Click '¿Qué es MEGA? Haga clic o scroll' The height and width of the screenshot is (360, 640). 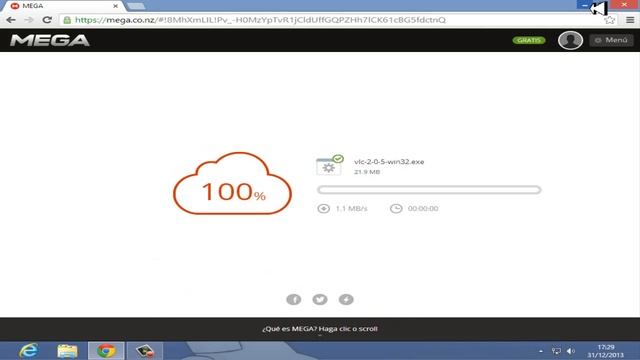tap(320, 329)
